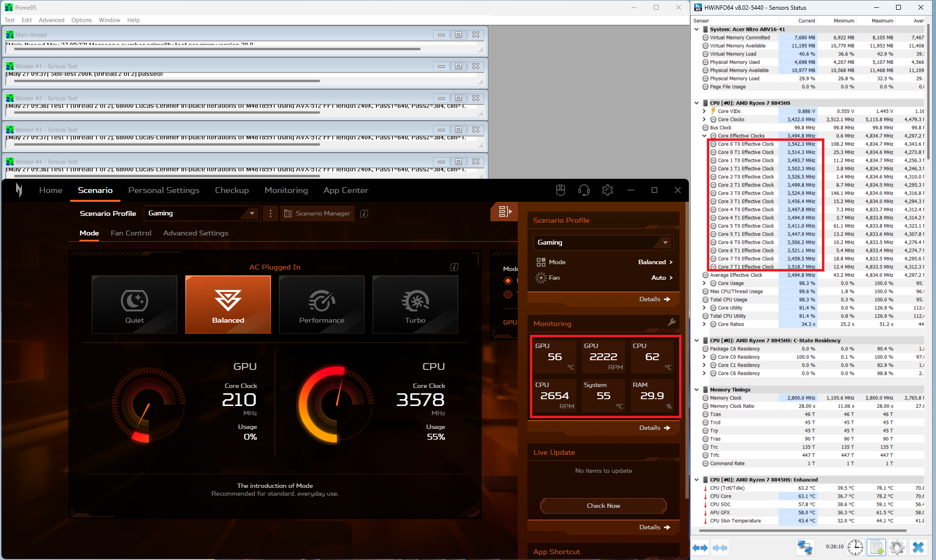936x560 pixels.
Task: Open Monitoring wrench settings icon
Action: point(672,322)
